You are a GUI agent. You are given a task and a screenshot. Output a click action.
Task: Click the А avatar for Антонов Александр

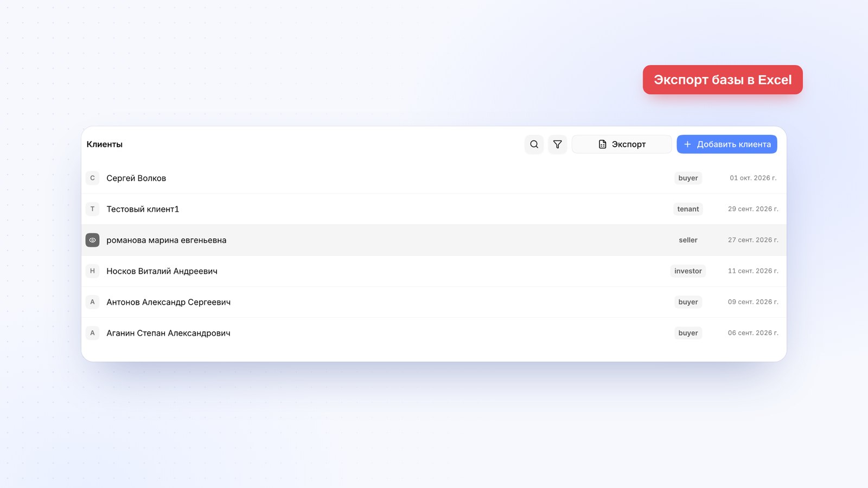click(92, 302)
